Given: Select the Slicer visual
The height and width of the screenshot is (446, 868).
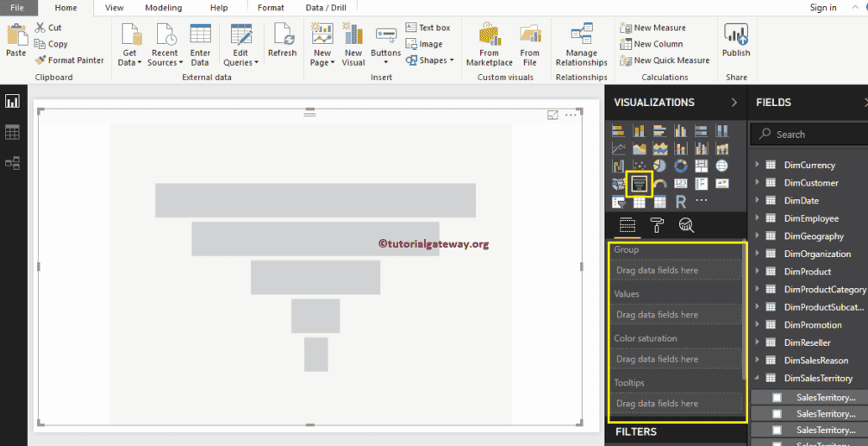Looking at the screenshot, I should 618,202.
